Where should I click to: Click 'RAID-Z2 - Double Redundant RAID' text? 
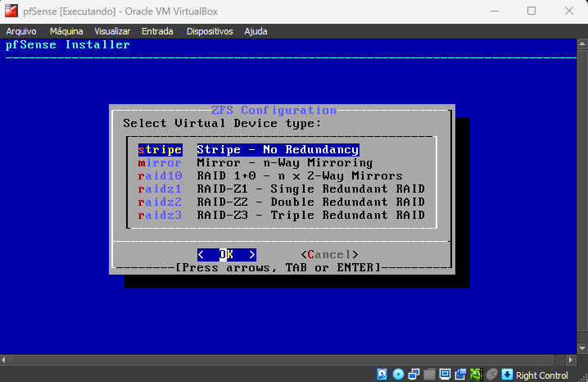[x=311, y=202]
